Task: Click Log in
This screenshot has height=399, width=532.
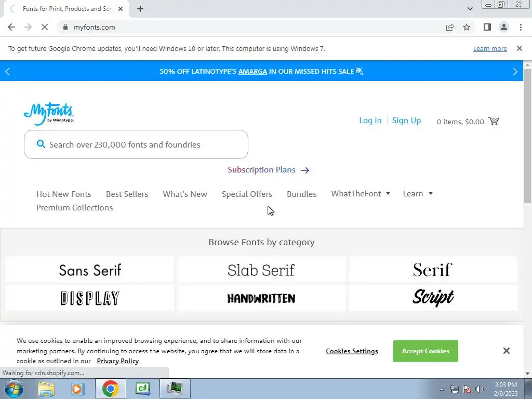Action: 370,121
